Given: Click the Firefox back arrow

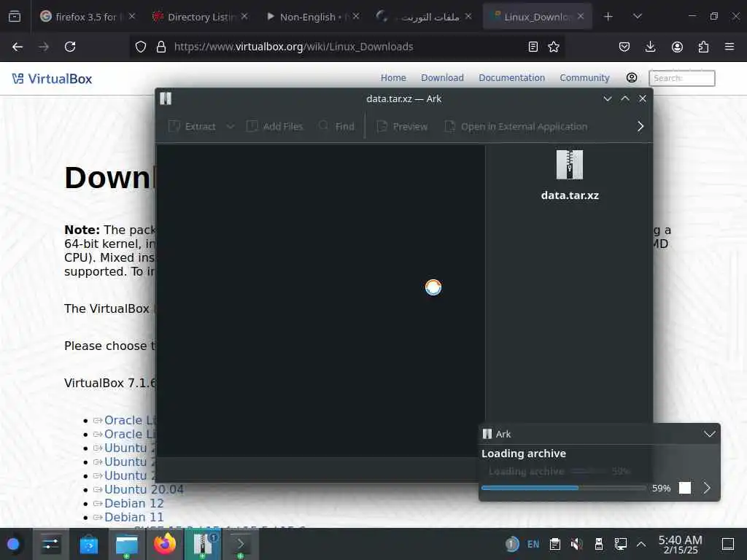Looking at the screenshot, I should point(18,47).
